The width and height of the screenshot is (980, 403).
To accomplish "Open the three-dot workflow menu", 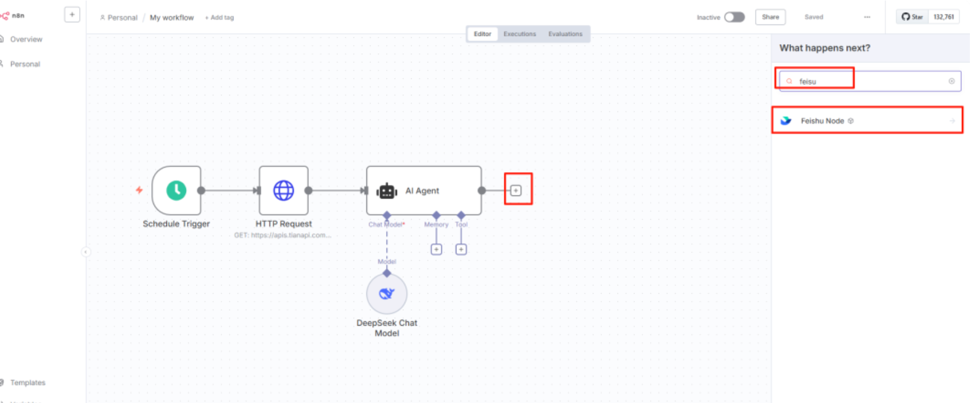I will click(867, 17).
